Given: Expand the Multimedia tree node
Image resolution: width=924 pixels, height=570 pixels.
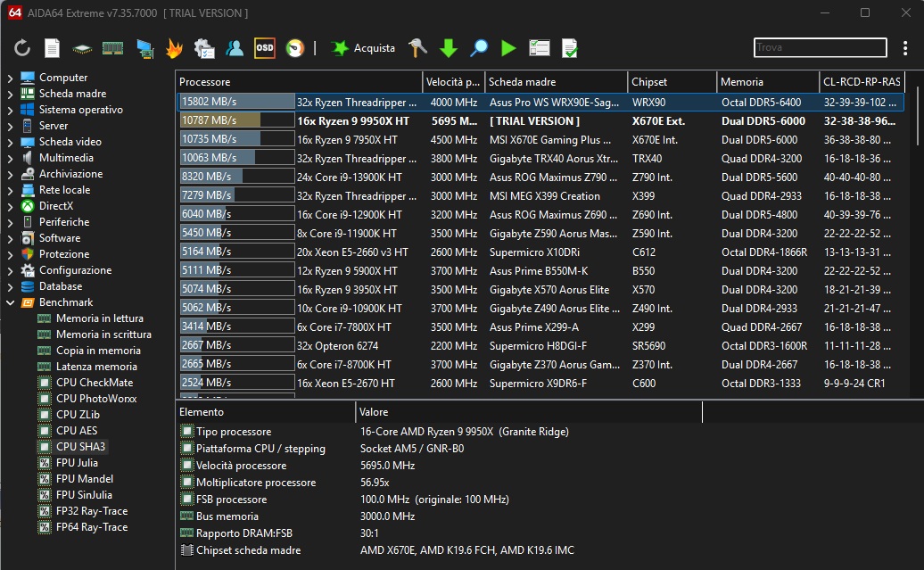Looking at the screenshot, I should (x=10, y=157).
